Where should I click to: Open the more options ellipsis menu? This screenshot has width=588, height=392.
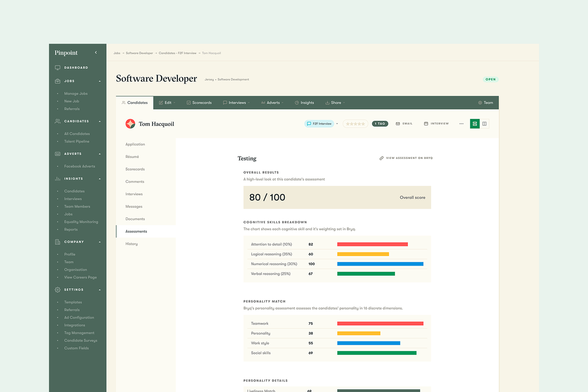click(461, 123)
